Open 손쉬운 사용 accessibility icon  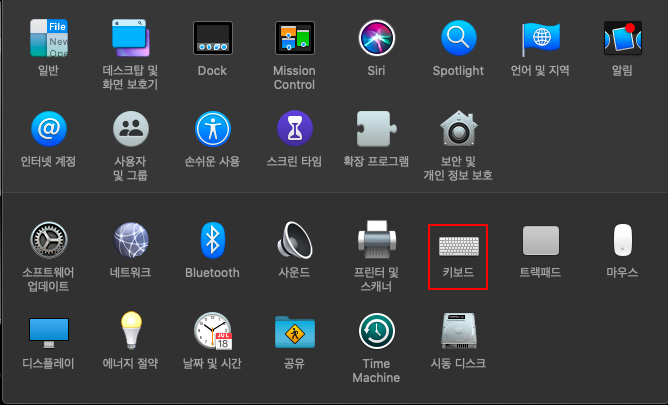[x=213, y=129]
